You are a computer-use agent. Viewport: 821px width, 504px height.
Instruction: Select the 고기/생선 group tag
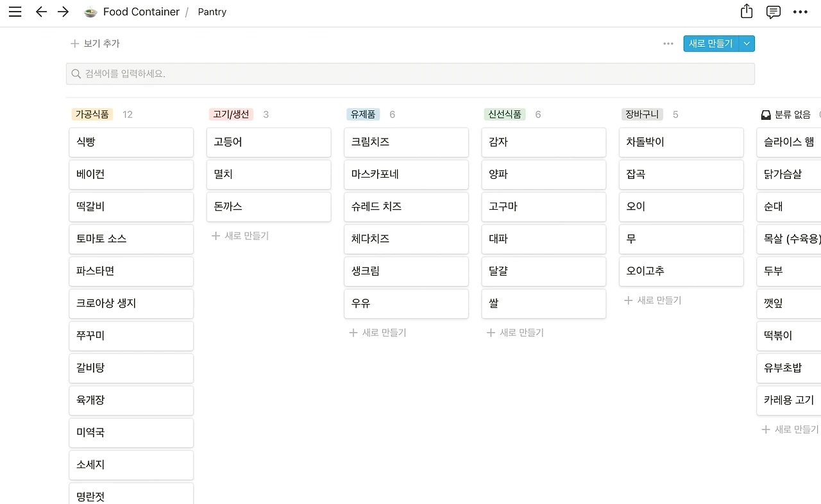(x=232, y=114)
